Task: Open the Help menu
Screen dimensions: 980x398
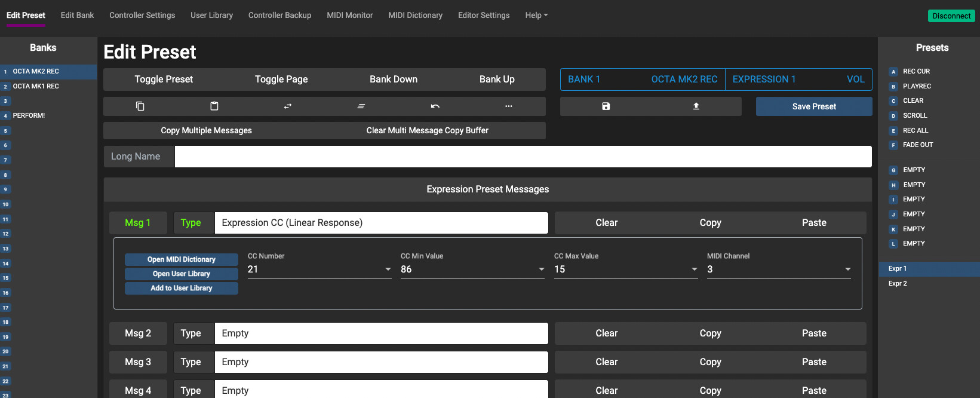Action: tap(536, 15)
